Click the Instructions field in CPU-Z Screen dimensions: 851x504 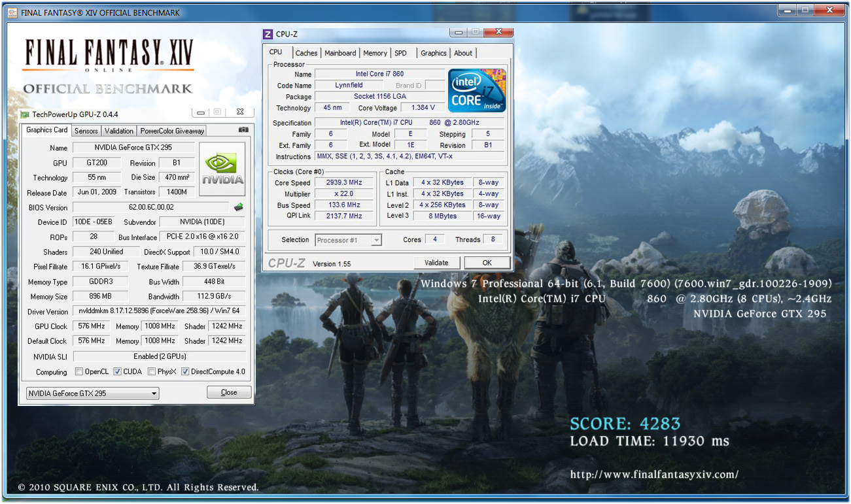409,156
